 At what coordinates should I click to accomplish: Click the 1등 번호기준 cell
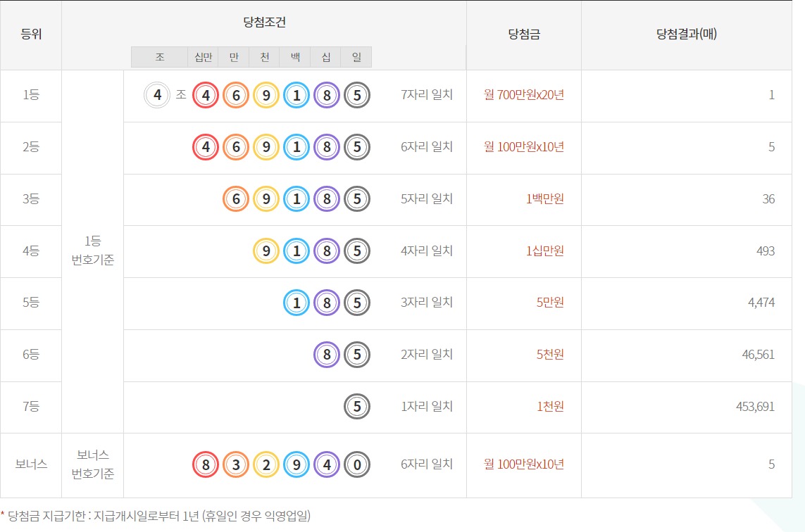click(92, 251)
